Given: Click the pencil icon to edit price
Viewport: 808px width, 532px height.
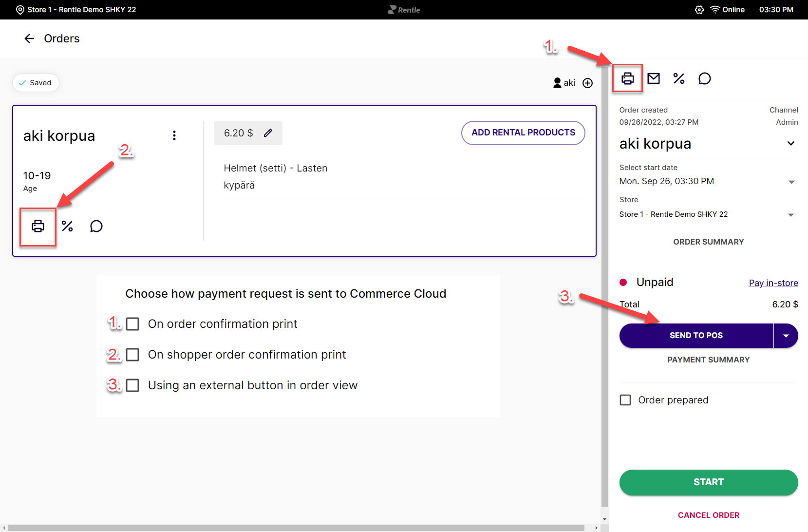Looking at the screenshot, I should point(268,133).
